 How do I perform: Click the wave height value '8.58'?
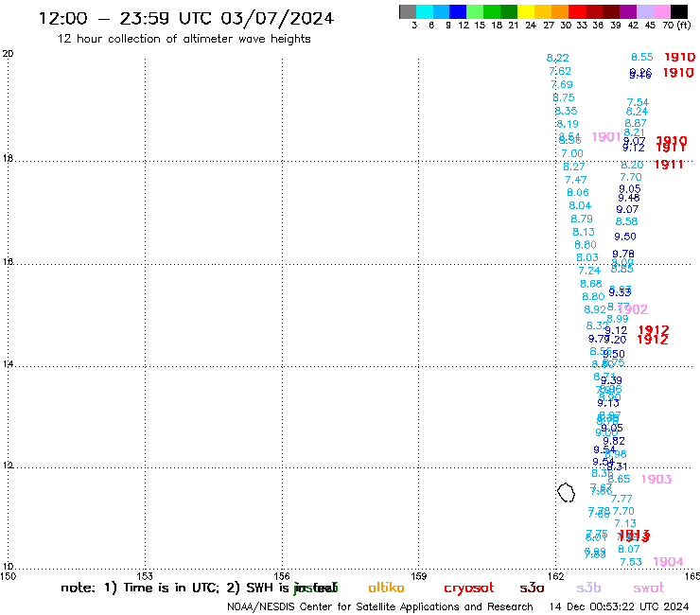click(x=626, y=221)
